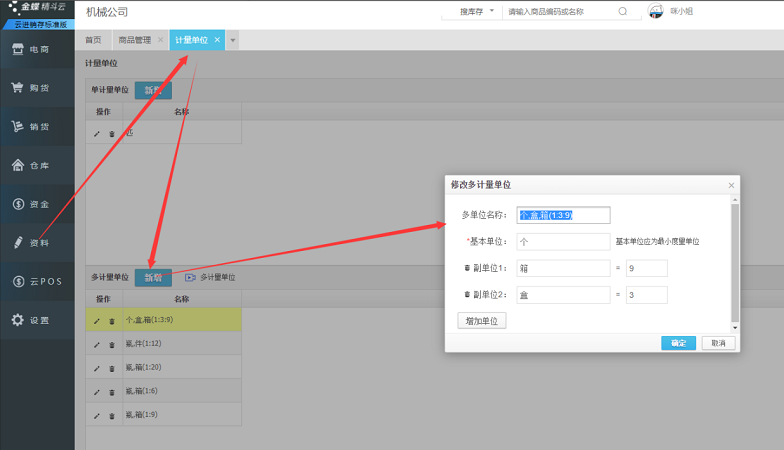Image resolution: width=784 pixels, height=450 pixels.
Task: Click 新增 under 单计量单位
Action: click(x=153, y=90)
